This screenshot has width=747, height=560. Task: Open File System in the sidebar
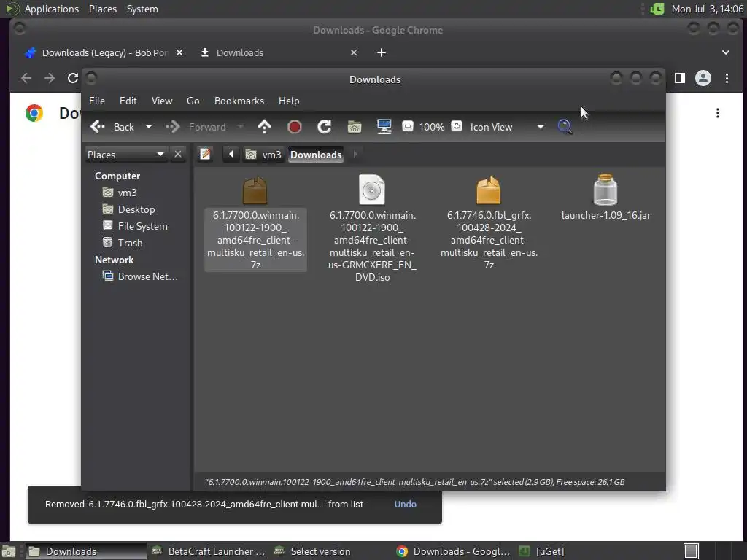point(135,226)
